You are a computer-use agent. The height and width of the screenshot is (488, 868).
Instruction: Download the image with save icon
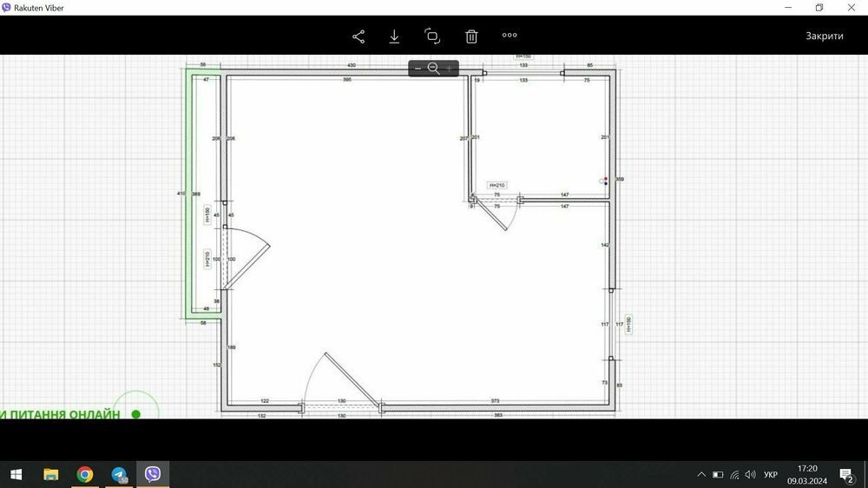click(394, 36)
